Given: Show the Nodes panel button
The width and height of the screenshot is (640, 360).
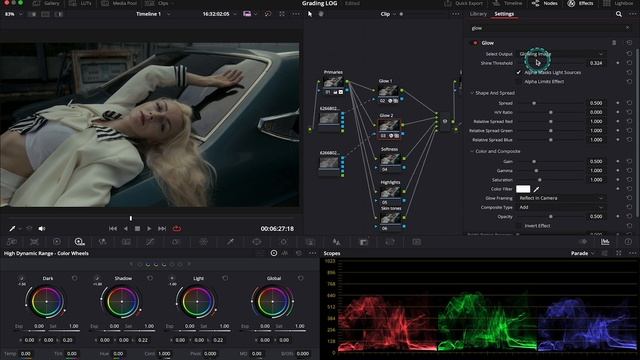Looking at the screenshot, I should pos(545,3).
